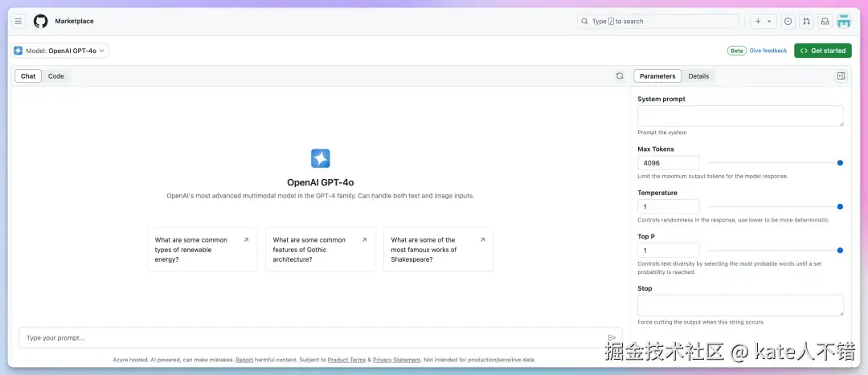The height and width of the screenshot is (375, 868).
Task: Click the 'Prompt the system' helper text
Action: 662,132
